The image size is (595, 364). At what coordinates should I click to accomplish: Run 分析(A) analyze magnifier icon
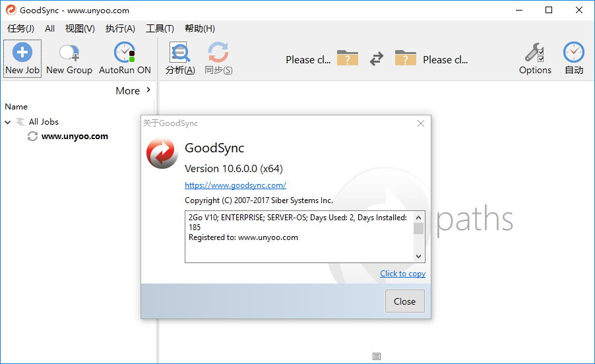(180, 52)
